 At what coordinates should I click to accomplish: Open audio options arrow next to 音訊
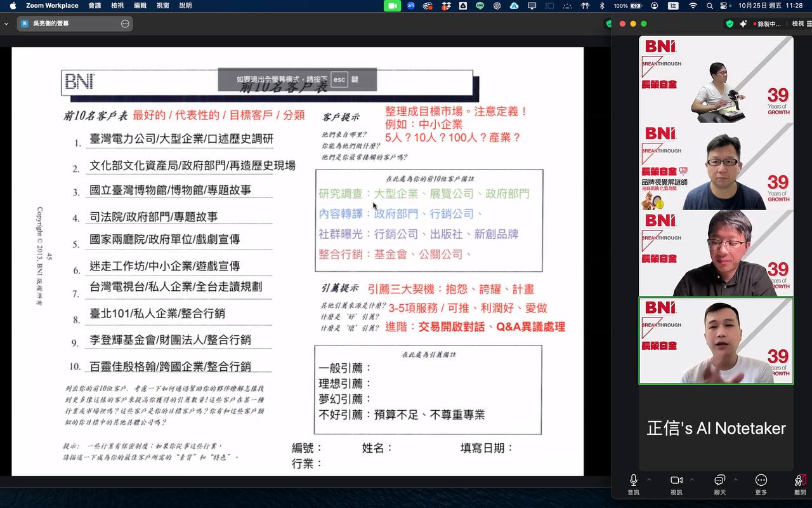tap(649, 479)
